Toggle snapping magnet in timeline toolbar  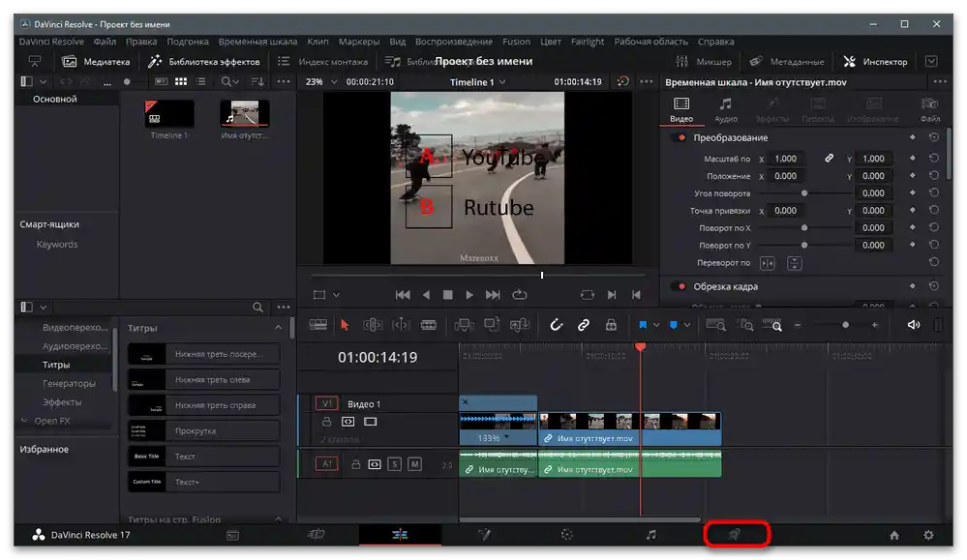[x=557, y=325]
